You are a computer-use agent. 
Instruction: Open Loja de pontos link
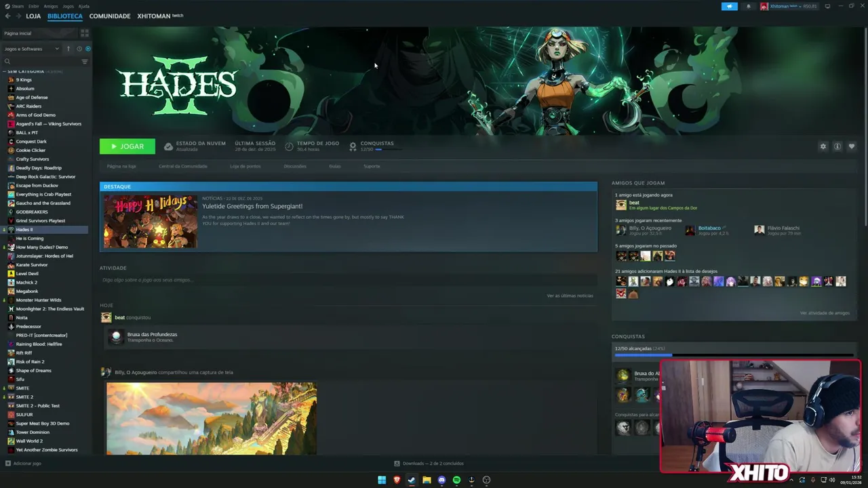click(245, 166)
